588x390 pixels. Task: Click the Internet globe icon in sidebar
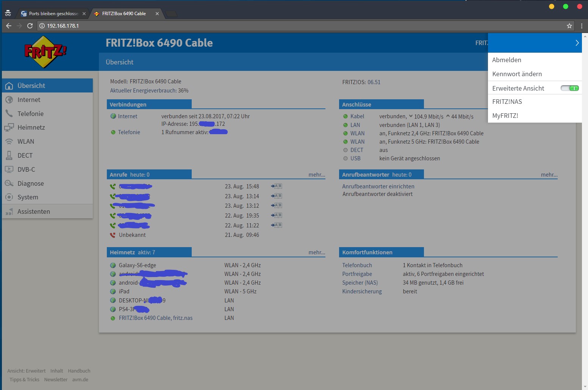coord(9,100)
